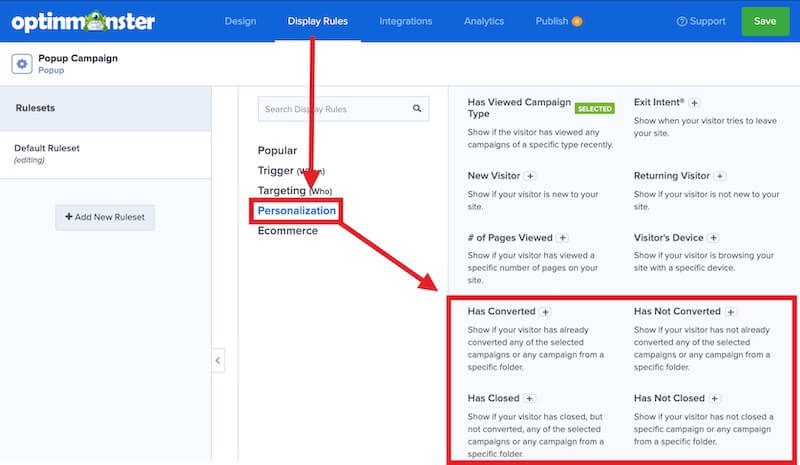Click the Publish notification badge

(577, 21)
